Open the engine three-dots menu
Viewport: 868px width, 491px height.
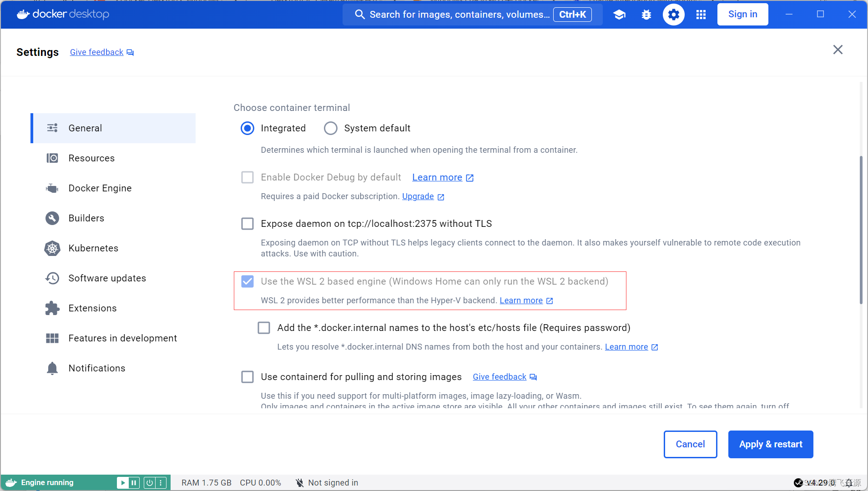[161, 483]
